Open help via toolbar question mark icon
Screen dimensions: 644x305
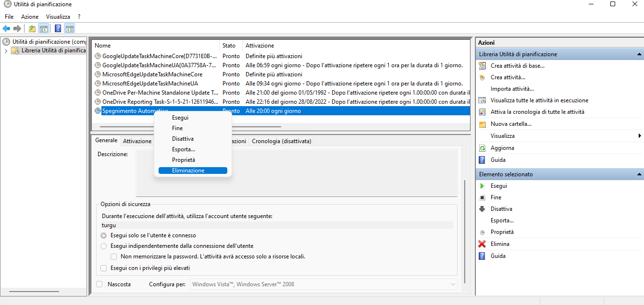coord(58,28)
